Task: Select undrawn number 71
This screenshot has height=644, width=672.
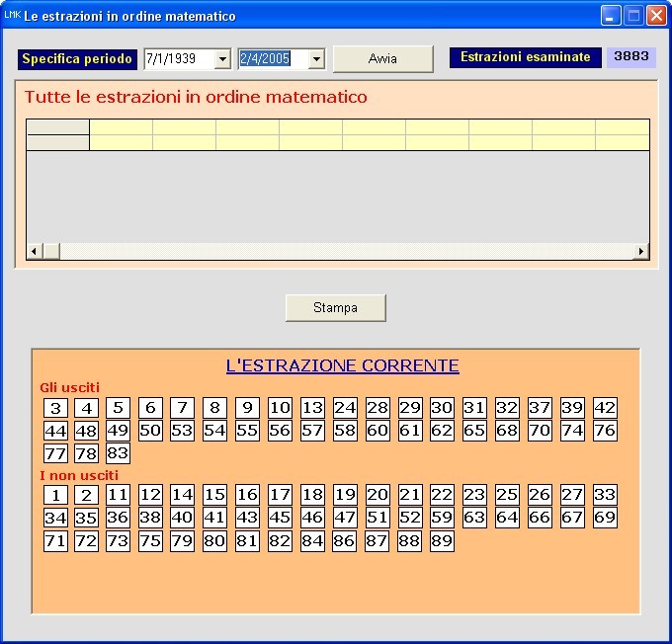Action: (55, 541)
